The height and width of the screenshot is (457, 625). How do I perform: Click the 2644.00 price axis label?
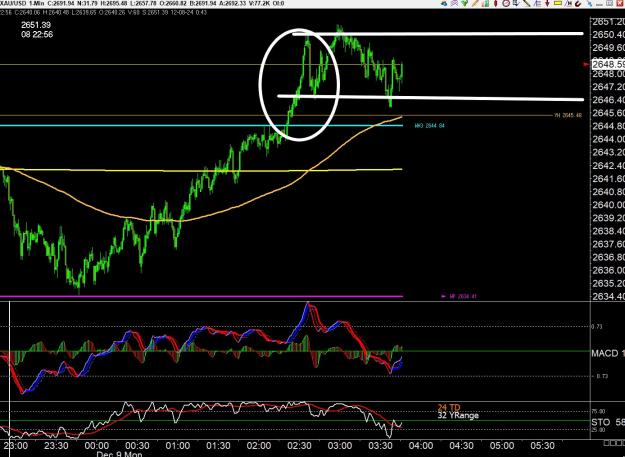pos(608,139)
